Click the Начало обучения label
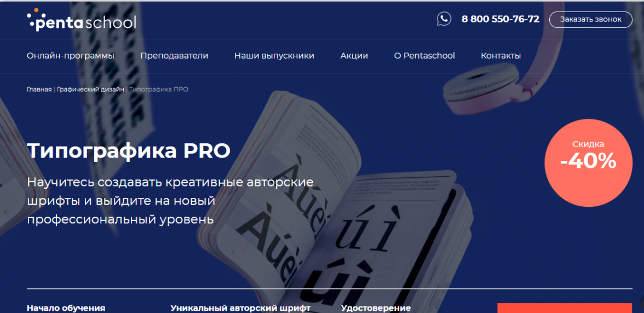Viewport: 644px width, 313px height. click(66, 308)
